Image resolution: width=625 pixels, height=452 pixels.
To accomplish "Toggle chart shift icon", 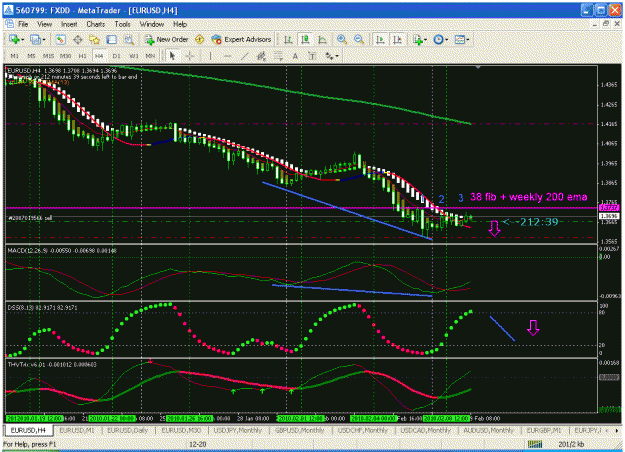I will tap(397, 39).
